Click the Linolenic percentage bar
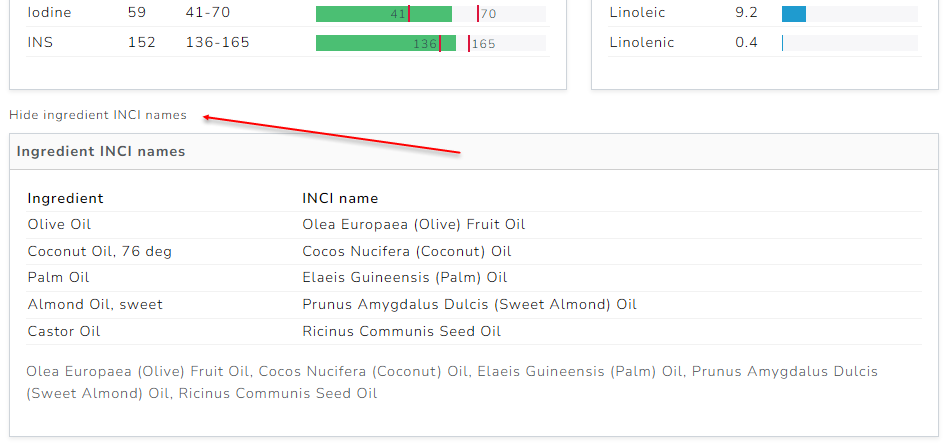This screenshot has width=949, height=448. 783,43
